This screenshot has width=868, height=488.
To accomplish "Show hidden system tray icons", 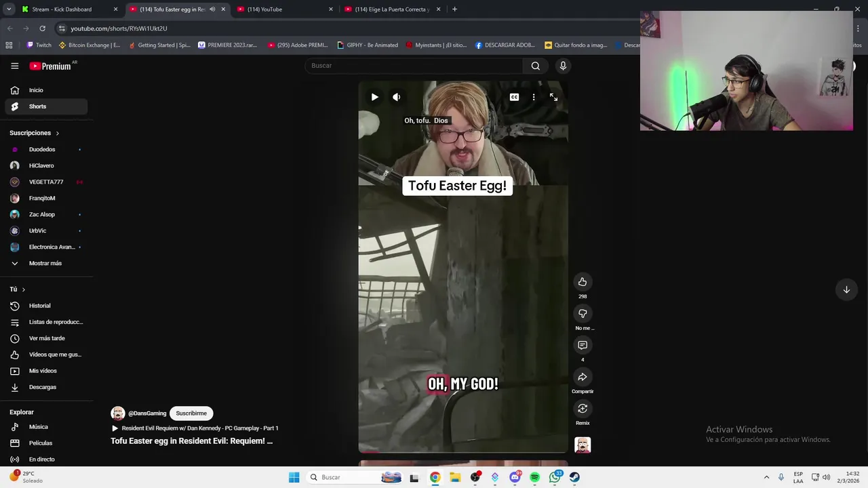I will 766,477.
